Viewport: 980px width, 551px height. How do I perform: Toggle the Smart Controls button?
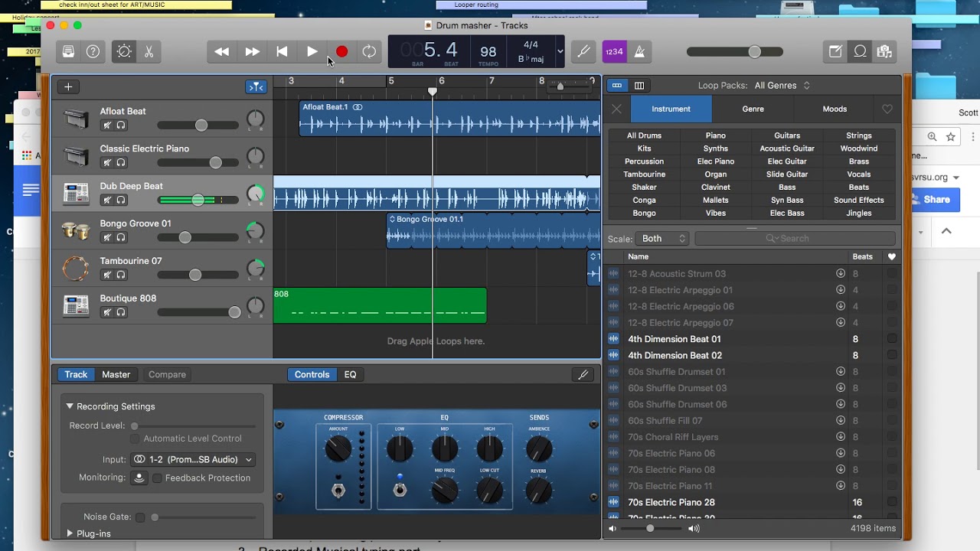click(x=124, y=51)
